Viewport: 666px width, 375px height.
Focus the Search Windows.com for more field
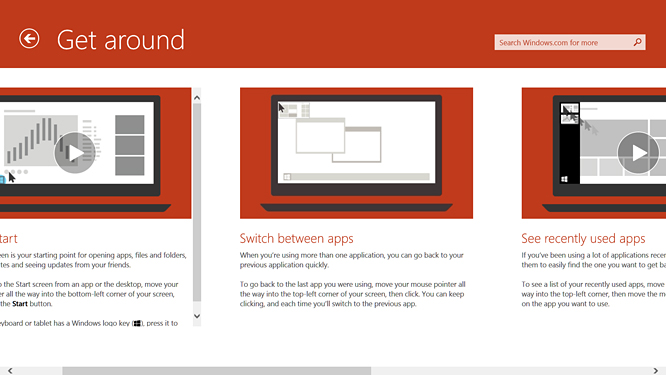tap(570, 42)
